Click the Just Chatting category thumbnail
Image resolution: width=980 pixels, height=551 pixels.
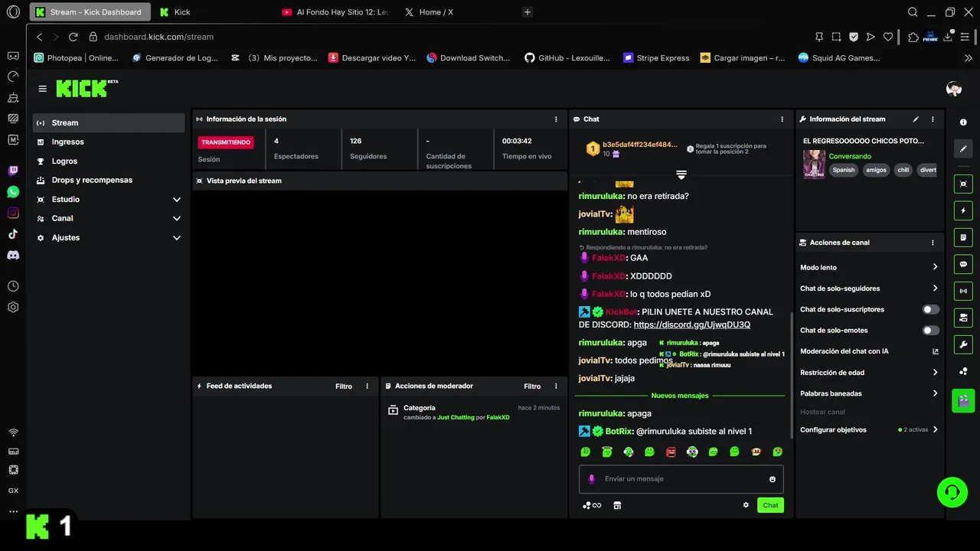[x=813, y=164]
